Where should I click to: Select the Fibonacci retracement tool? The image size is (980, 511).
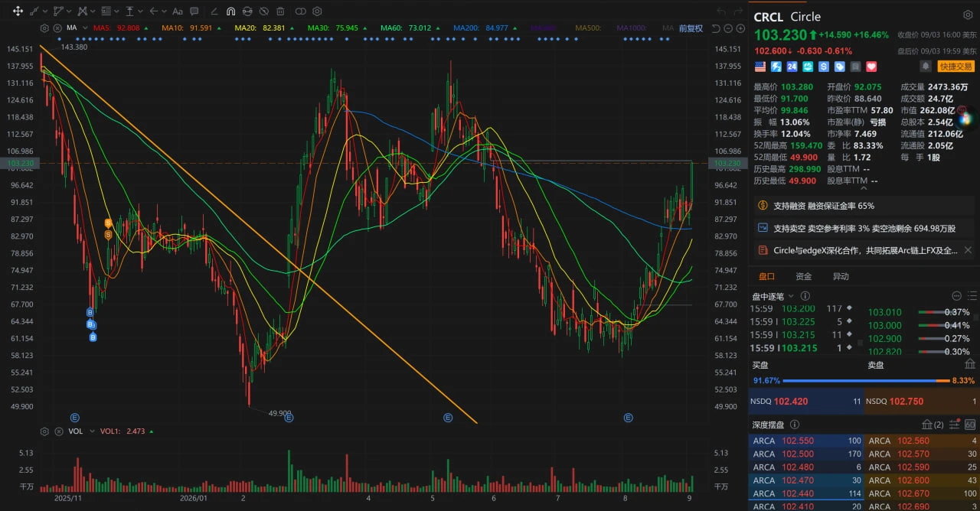(x=106, y=11)
